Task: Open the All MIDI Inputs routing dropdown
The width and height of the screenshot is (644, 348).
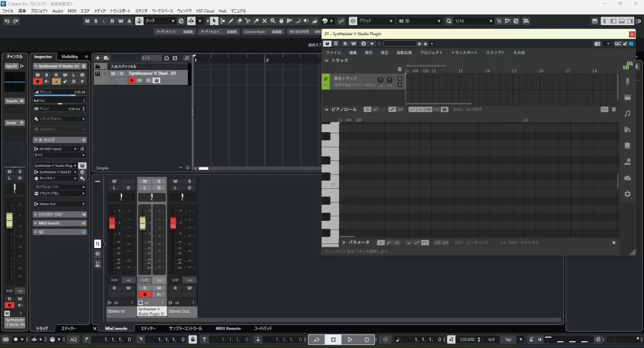Action: [x=55, y=149]
